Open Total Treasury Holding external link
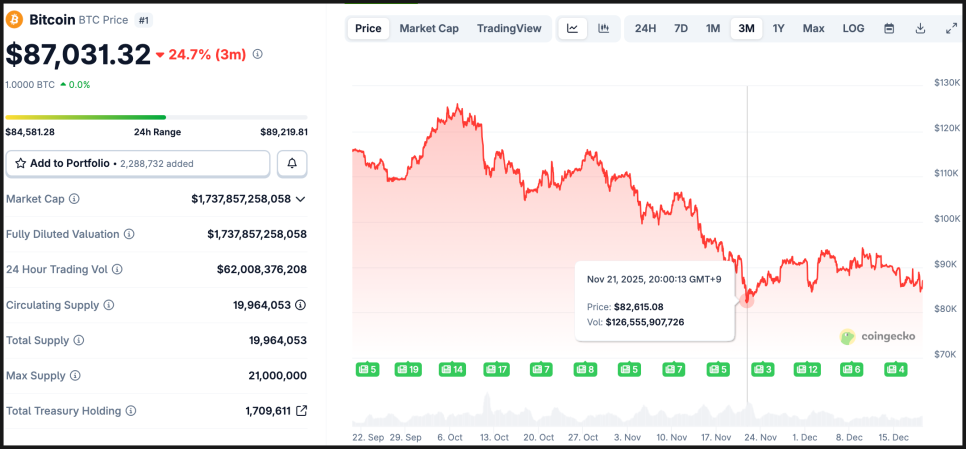Screen dimensions: 966x449 tap(301, 411)
